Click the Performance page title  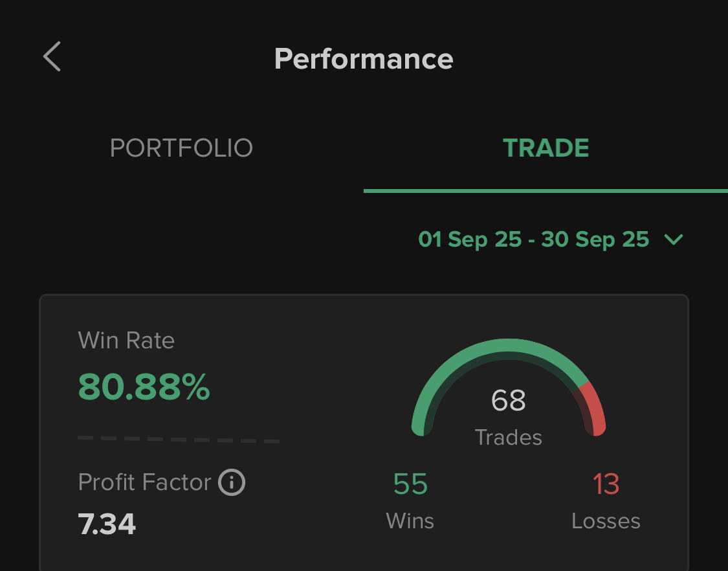pyautogui.click(x=364, y=59)
